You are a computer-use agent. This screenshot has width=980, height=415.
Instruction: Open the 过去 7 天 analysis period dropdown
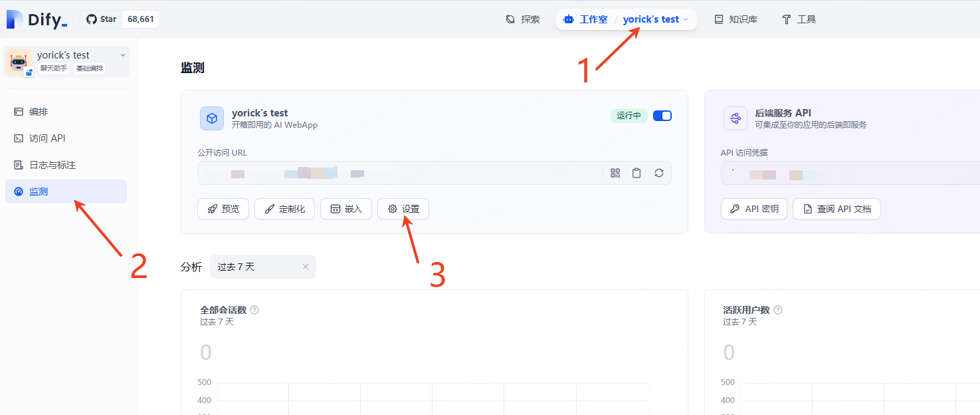[263, 267]
